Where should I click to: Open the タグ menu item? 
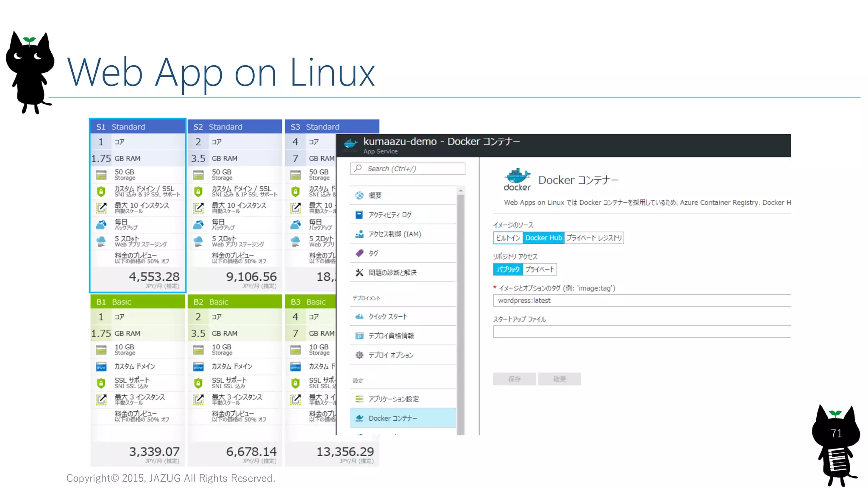403,253
